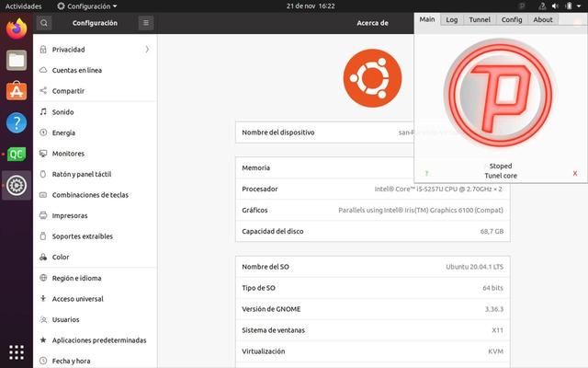Image resolution: width=588 pixels, height=368 pixels.
Task: Click the Versión de GNOME row
Action: tap(373, 309)
